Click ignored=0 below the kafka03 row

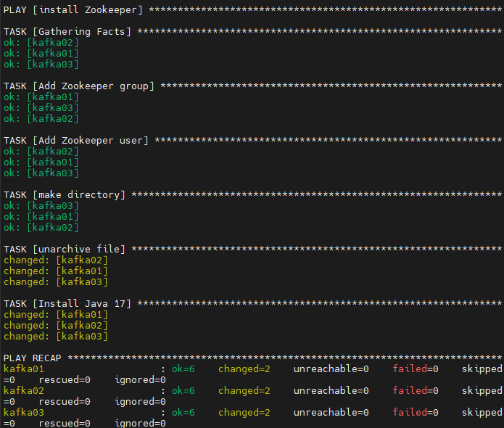pyautogui.click(x=140, y=423)
